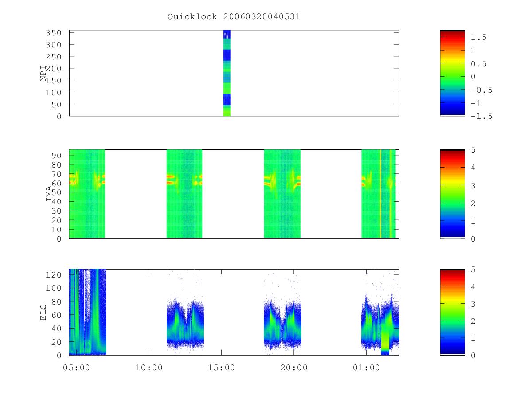Click the 15:00 time axis label

coord(221,368)
